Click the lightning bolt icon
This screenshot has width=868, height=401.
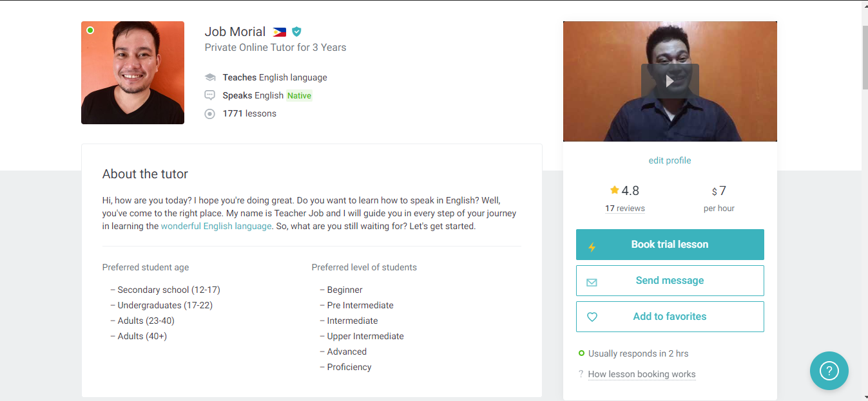(x=592, y=247)
